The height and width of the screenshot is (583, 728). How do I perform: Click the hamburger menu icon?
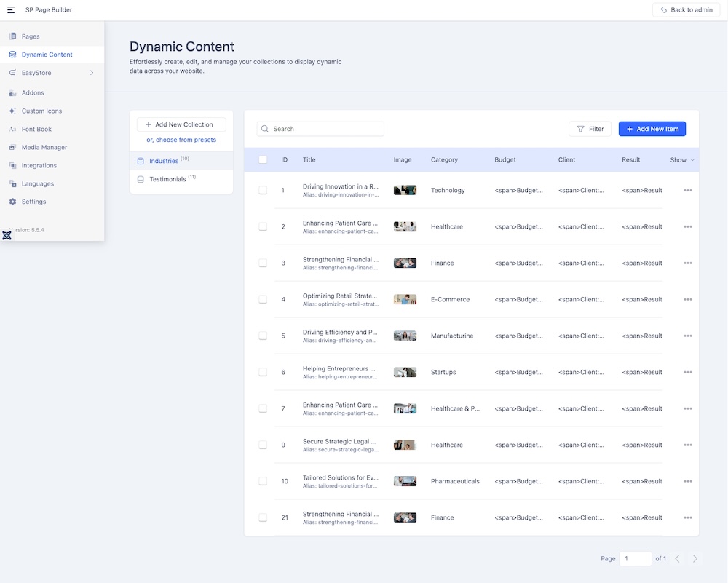[x=11, y=10]
